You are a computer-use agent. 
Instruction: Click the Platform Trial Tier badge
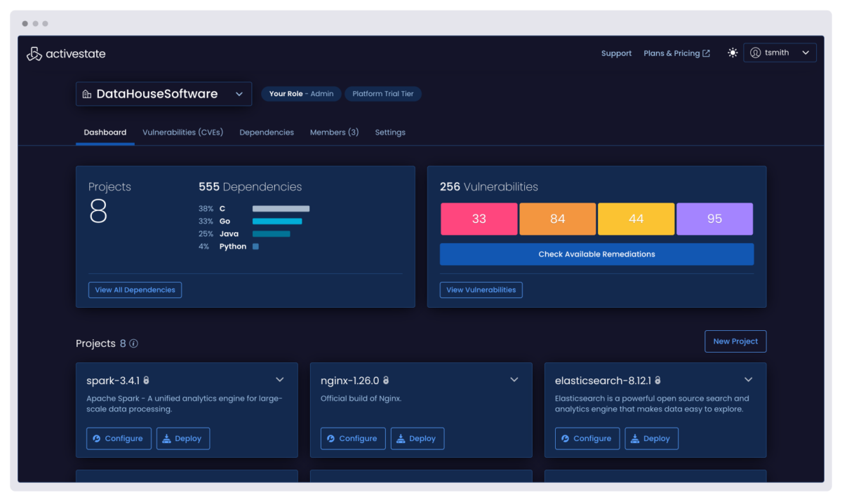(383, 93)
